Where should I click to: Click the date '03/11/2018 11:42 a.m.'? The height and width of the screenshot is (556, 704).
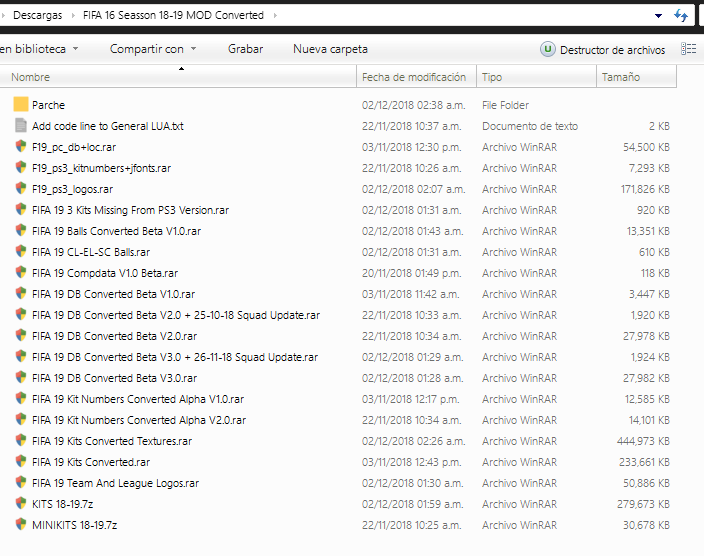tap(411, 294)
